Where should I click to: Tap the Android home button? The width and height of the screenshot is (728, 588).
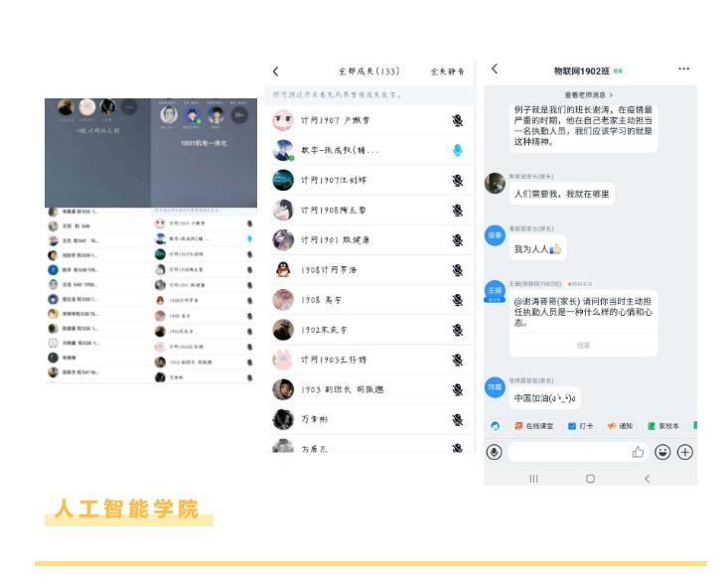(591, 479)
